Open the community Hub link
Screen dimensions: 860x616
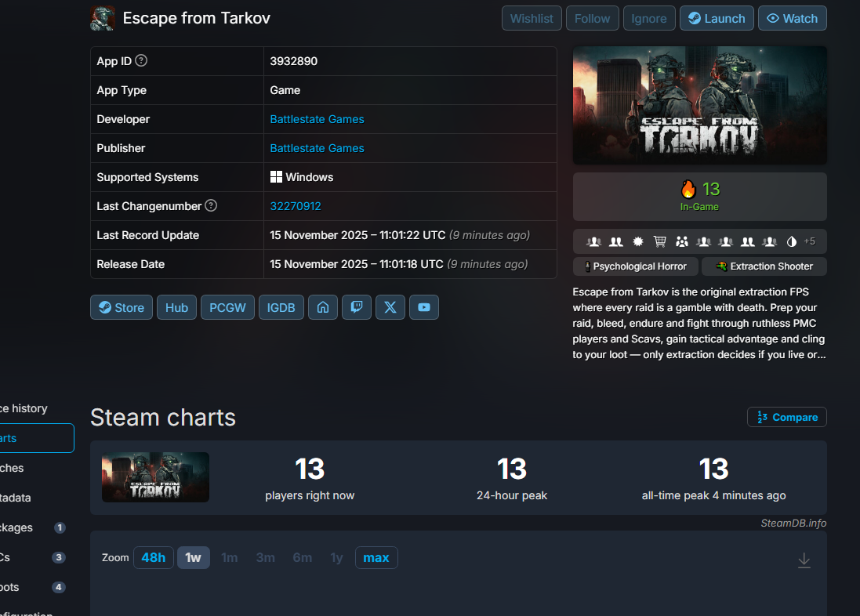point(176,307)
